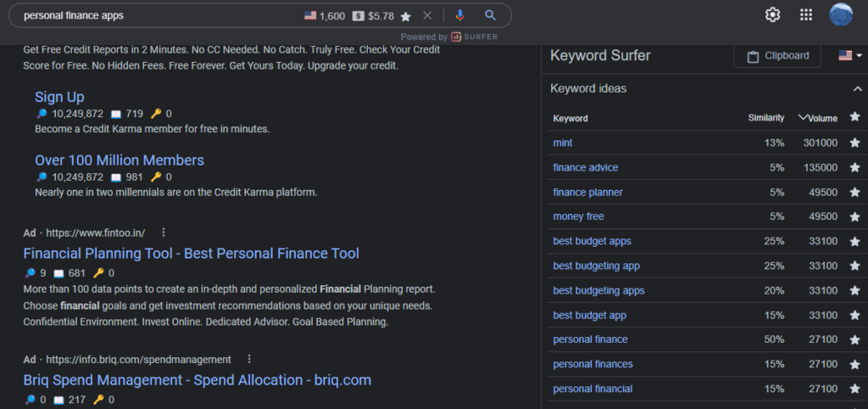Image resolution: width=868 pixels, height=409 pixels.
Task: Open the Google apps grid
Action: [x=806, y=15]
